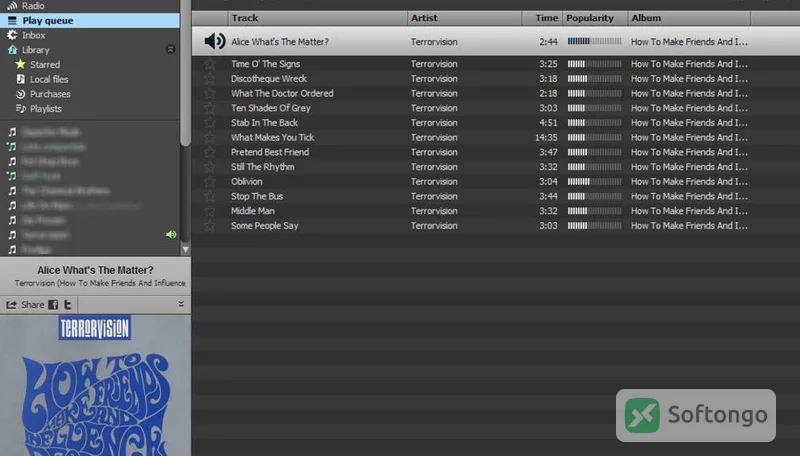This screenshot has width=800, height=456.
Task: Star the track Oblivion
Action: [209, 182]
